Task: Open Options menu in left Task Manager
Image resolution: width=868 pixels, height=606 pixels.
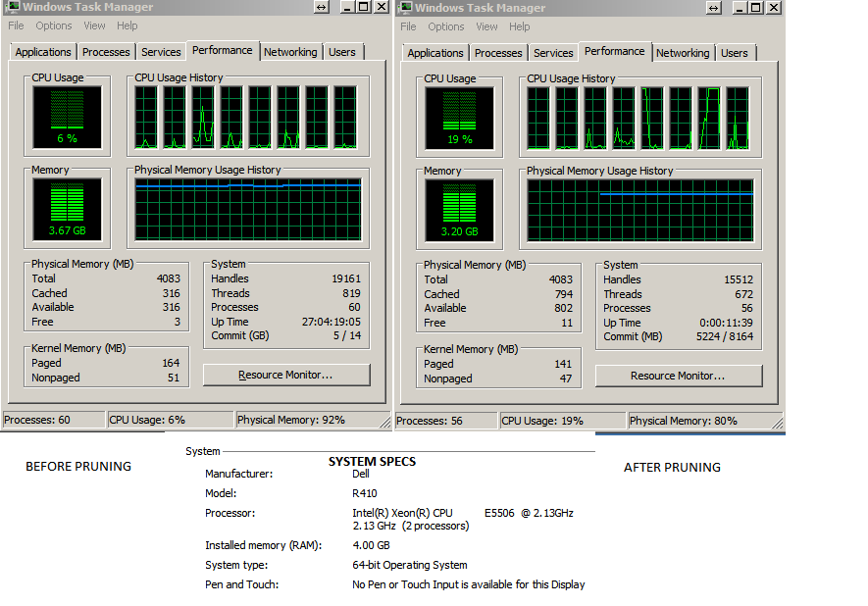Action: [x=54, y=25]
